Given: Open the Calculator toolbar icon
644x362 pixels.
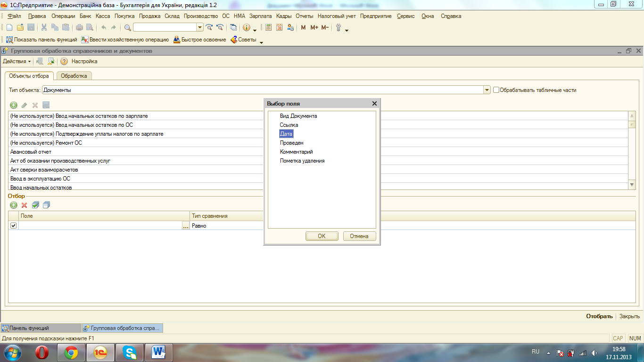Looking at the screenshot, I should (269, 28).
